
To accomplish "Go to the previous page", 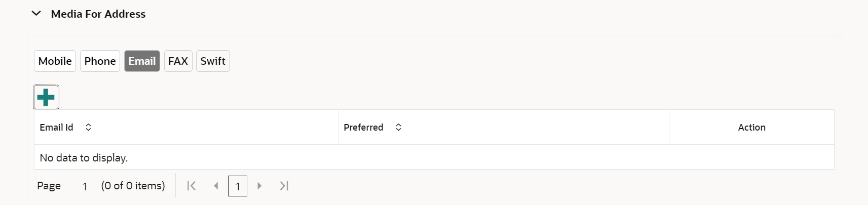I will coord(216,186).
